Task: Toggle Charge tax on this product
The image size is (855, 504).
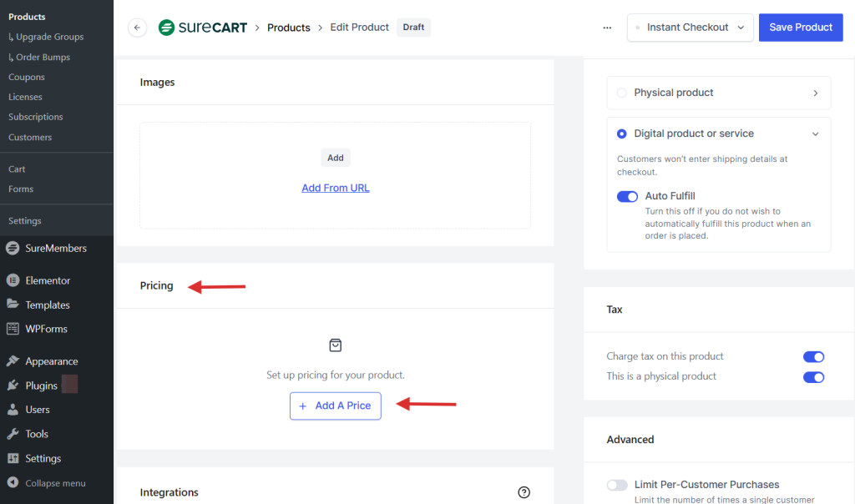Action: click(813, 356)
